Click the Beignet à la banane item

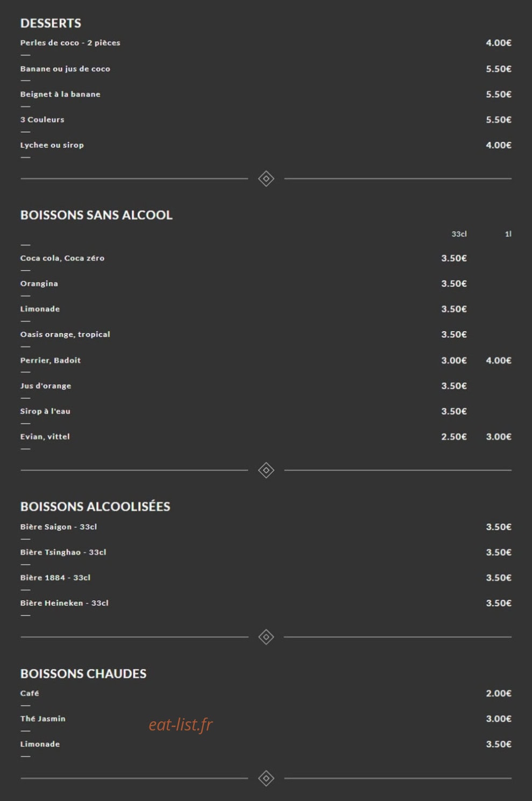[60, 94]
